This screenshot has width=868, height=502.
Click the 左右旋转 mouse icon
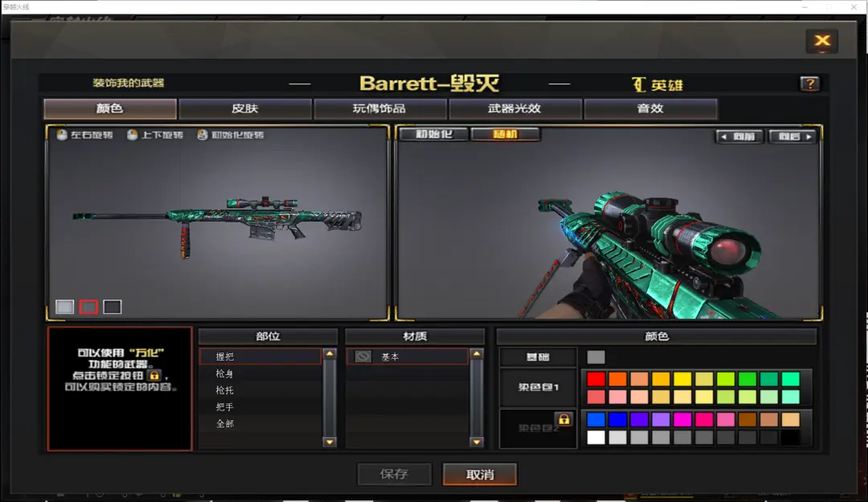click(x=62, y=135)
